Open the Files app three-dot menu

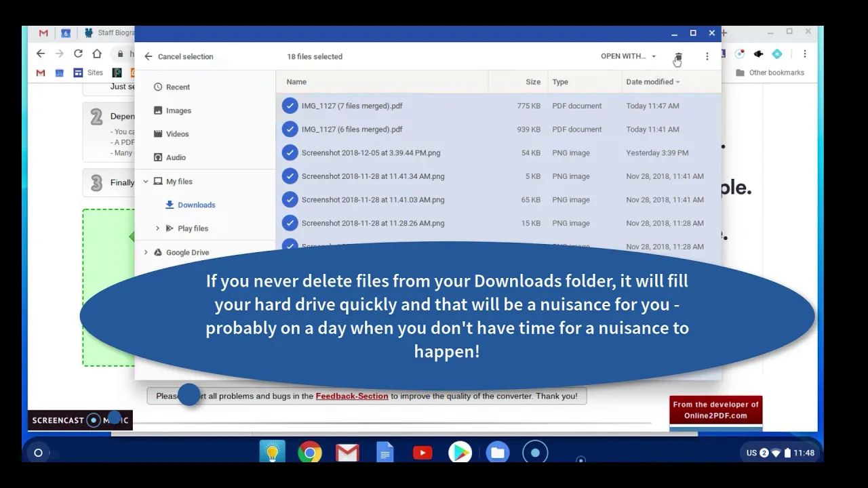coord(707,57)
